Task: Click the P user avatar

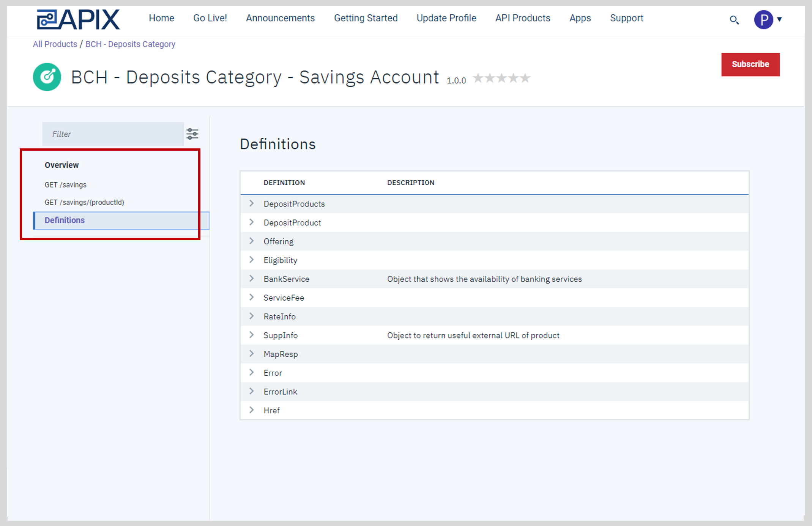Action: (763, 19)
